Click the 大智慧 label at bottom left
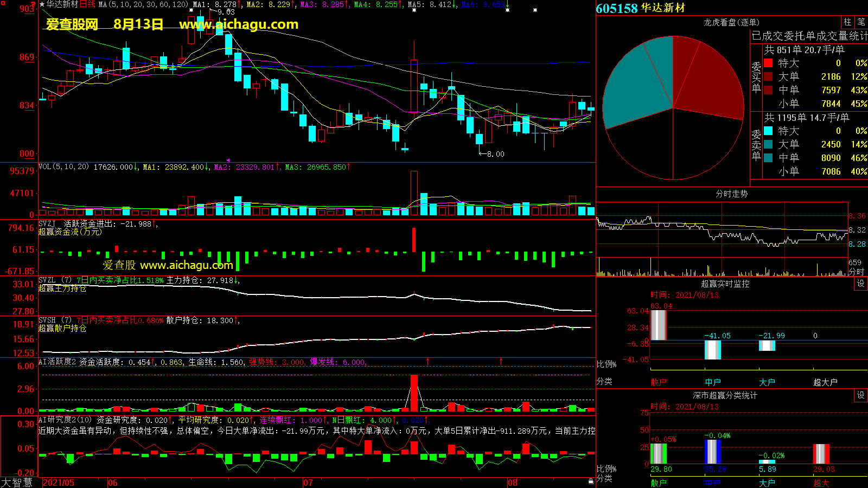 point(17,482)
